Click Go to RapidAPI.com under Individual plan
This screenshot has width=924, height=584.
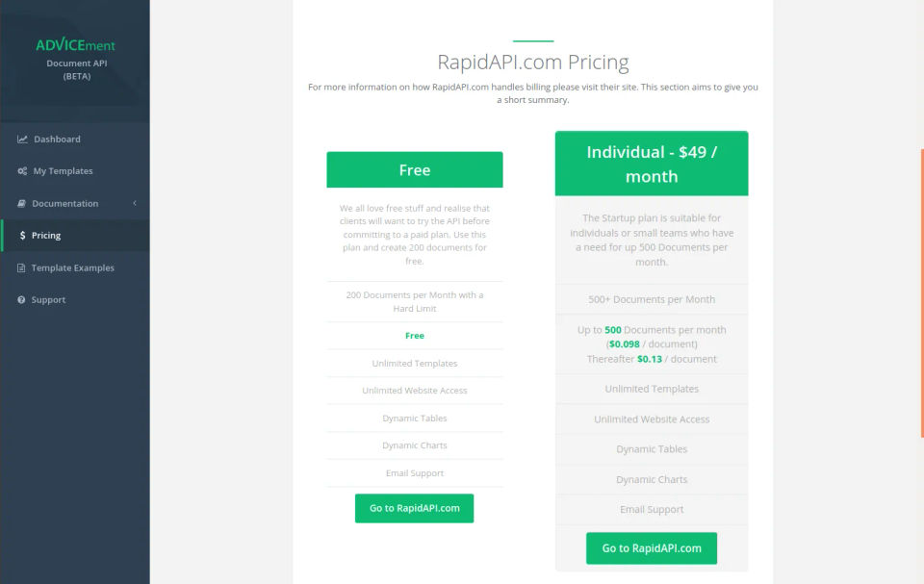652,548
